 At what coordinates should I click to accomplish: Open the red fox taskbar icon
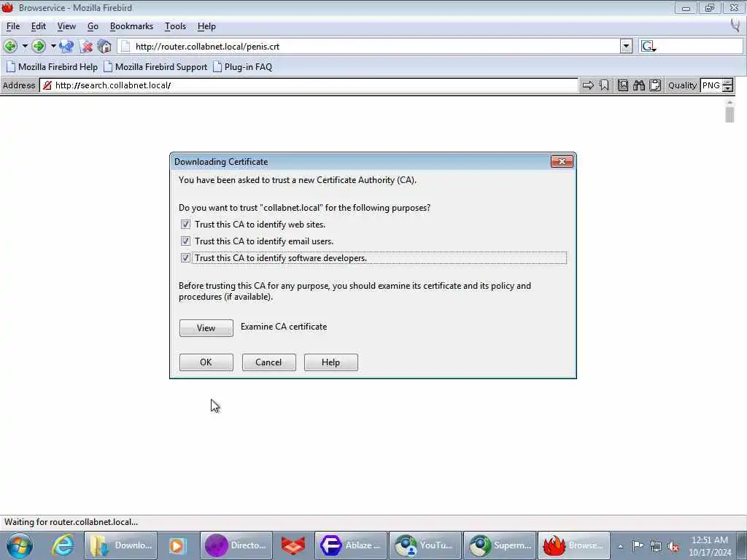[x=293, y=545]
